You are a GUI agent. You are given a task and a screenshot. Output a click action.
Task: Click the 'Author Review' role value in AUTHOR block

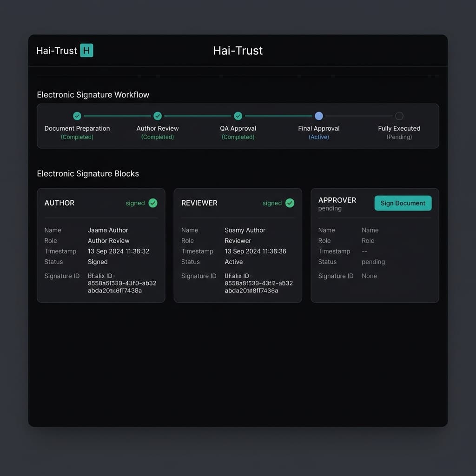(109, 241)
